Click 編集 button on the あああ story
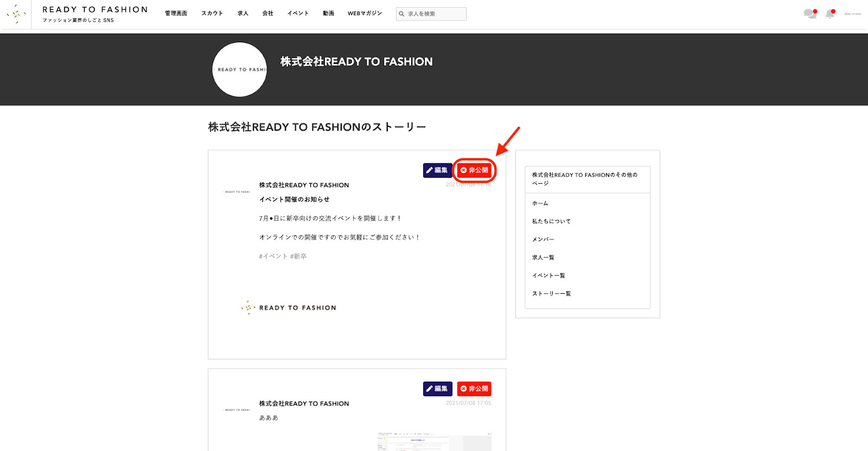 [x=437, y=389]
